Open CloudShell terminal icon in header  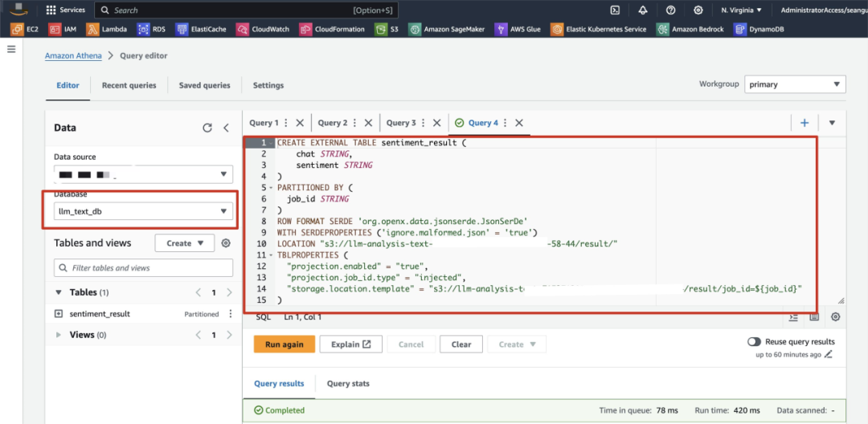614,10
